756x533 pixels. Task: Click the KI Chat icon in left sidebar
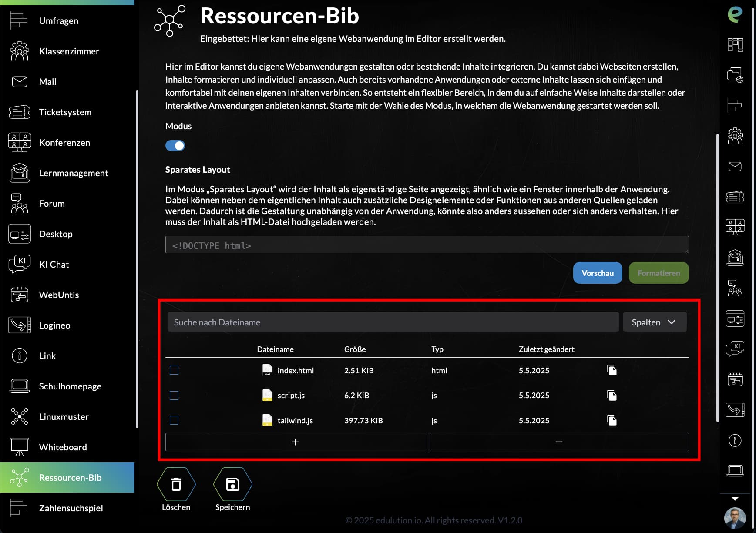tap(19, 264)
